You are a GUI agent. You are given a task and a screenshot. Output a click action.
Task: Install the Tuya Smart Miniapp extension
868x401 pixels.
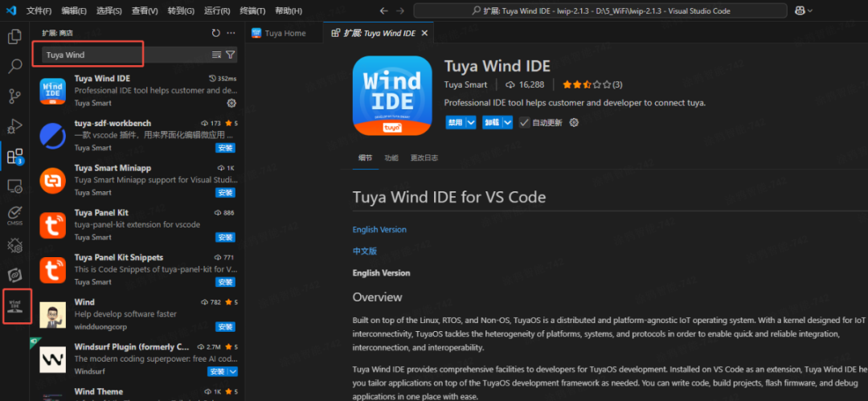click(225, 193)
